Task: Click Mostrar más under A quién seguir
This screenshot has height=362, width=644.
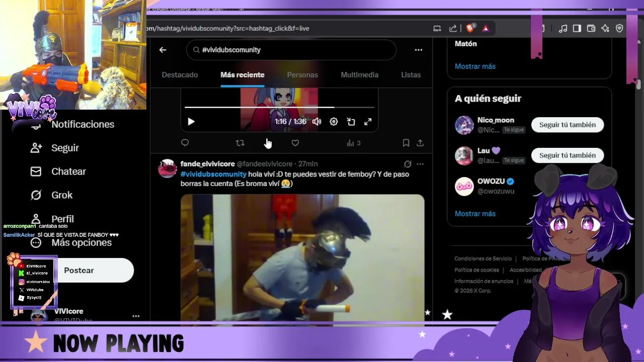Action: point(475,214)
